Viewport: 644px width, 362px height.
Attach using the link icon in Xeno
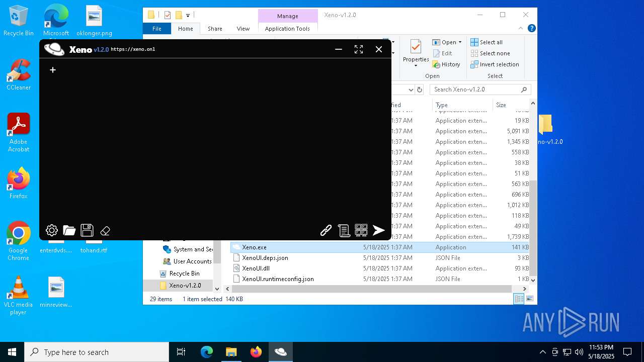click(326, 230)
